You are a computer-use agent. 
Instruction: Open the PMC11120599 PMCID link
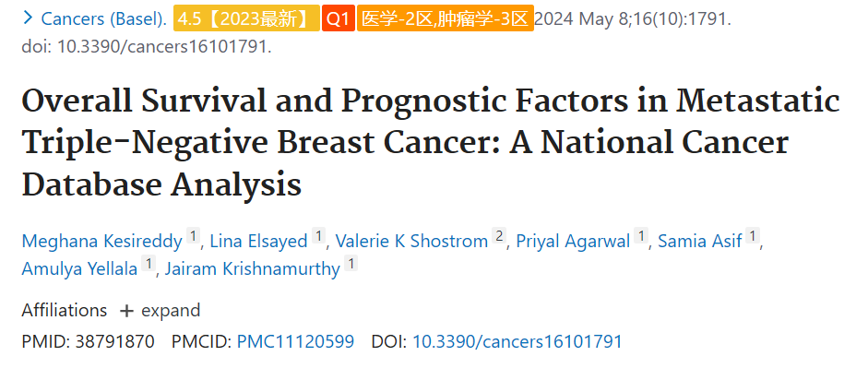[x=295, y=341]
